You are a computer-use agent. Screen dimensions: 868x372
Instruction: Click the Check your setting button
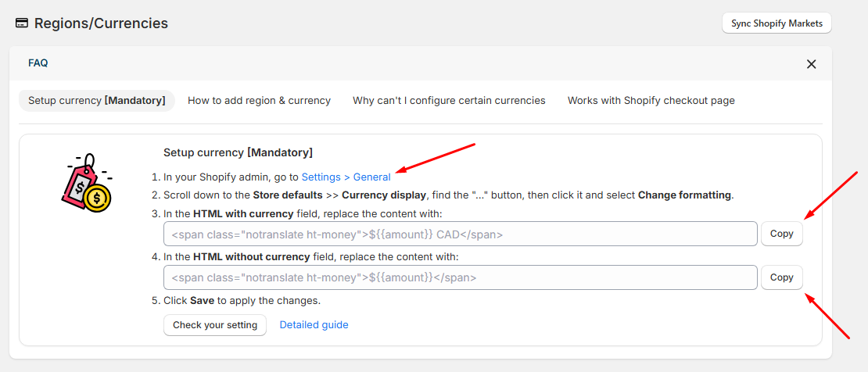click(215, 325)
